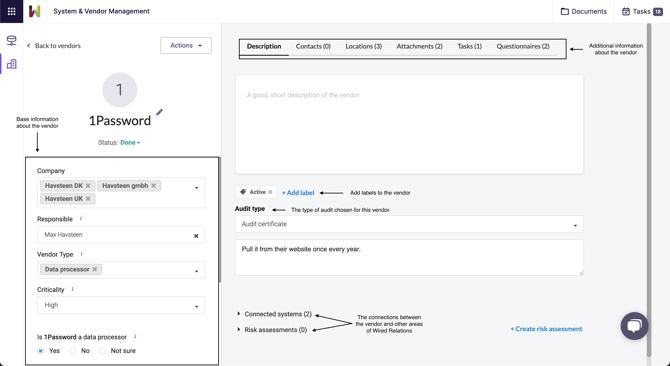
Task: Click the audit notes text area
Action: (x=409, y=257)
